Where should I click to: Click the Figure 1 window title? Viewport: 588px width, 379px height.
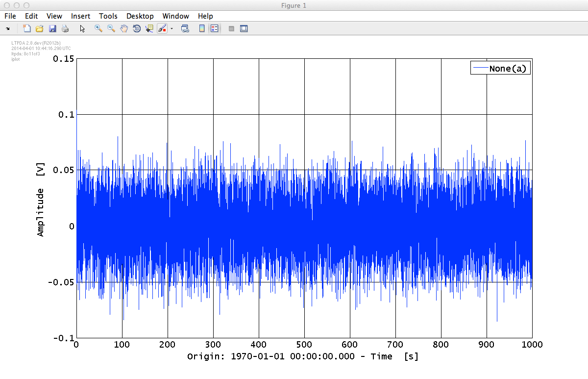click(x=294, y=5)
